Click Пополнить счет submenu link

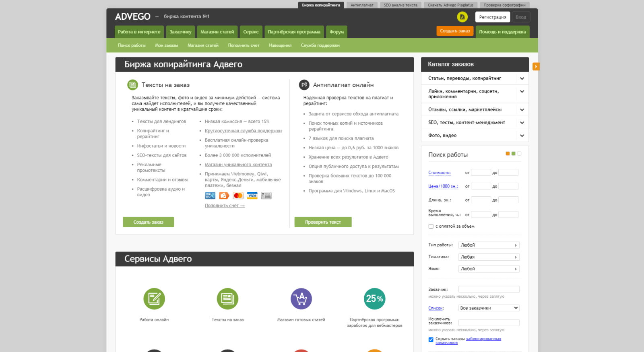pyautogui.click(x=244, y=45)
